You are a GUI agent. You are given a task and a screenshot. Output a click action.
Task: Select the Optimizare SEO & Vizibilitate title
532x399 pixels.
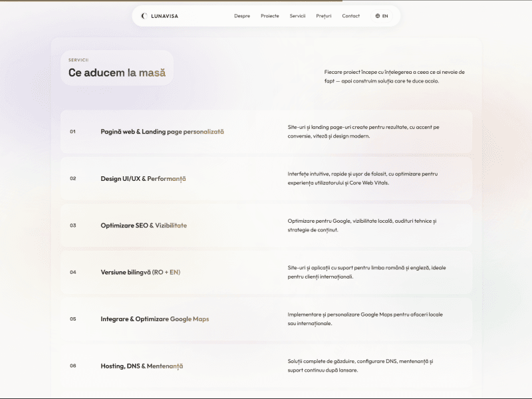pyautogui.click(x=144, y=225)
